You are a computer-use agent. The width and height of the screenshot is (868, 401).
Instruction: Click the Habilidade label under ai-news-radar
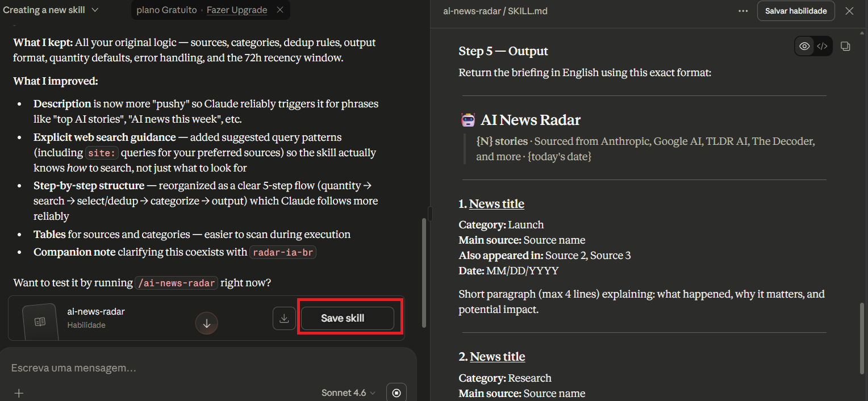(86, 325)
